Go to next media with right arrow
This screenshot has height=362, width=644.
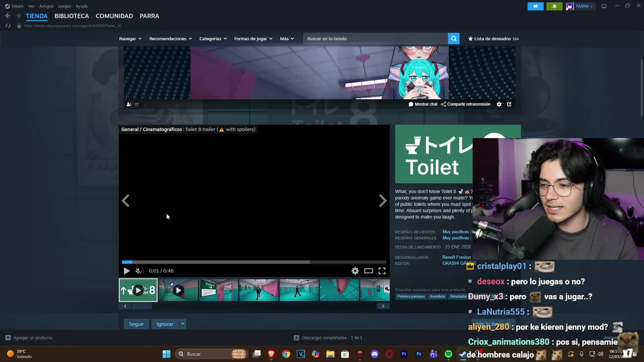pyautogui.click(x=382, y=201)
